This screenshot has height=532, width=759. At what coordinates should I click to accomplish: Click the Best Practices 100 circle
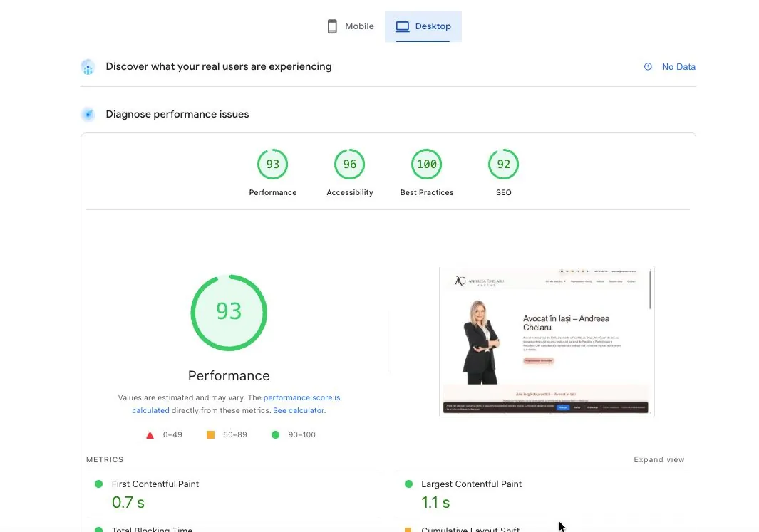(426, 164)
